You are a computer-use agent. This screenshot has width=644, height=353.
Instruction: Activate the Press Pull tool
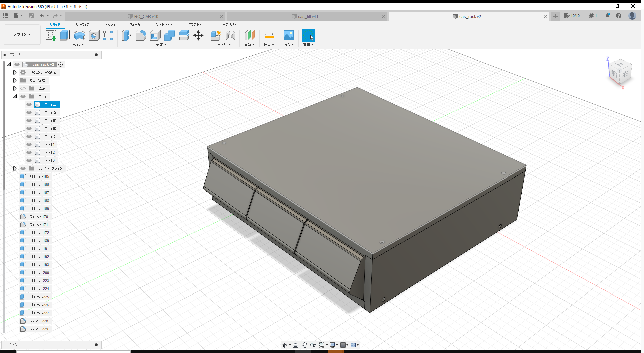pyautogui.click(x=126, y=35)
